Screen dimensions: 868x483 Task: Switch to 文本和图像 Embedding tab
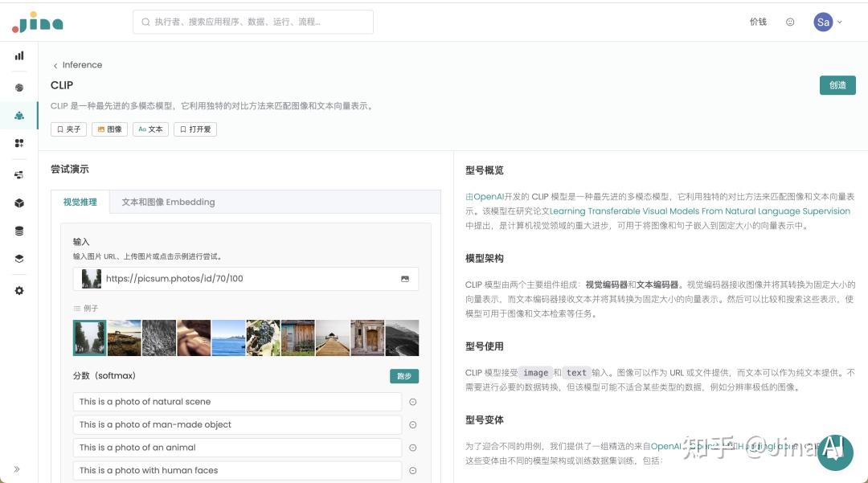[168, 202]
